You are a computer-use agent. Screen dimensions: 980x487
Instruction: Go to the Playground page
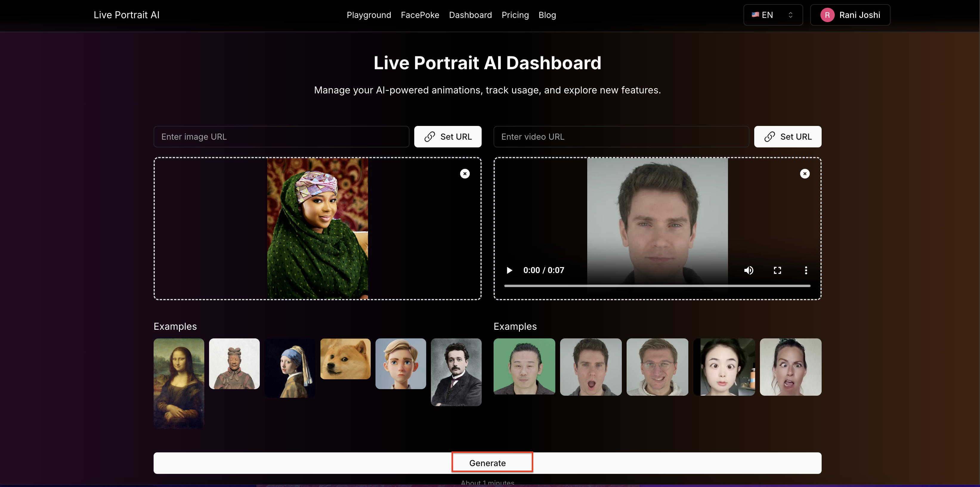tap(369, 15)
